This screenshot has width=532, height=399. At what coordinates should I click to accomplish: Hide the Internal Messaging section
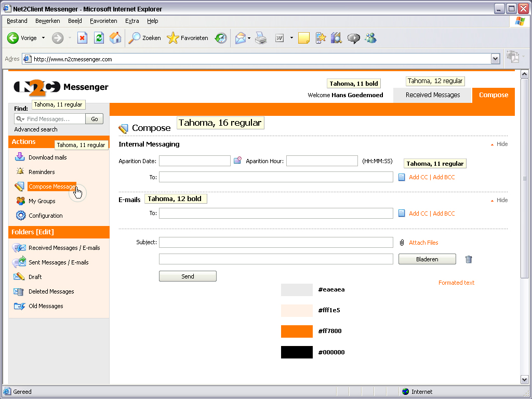click(x=499, y=144)
